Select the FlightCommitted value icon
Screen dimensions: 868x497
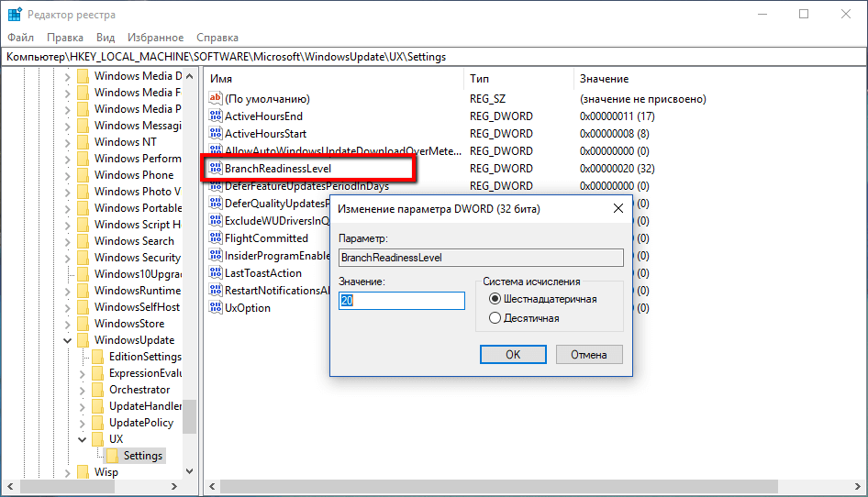216,238
